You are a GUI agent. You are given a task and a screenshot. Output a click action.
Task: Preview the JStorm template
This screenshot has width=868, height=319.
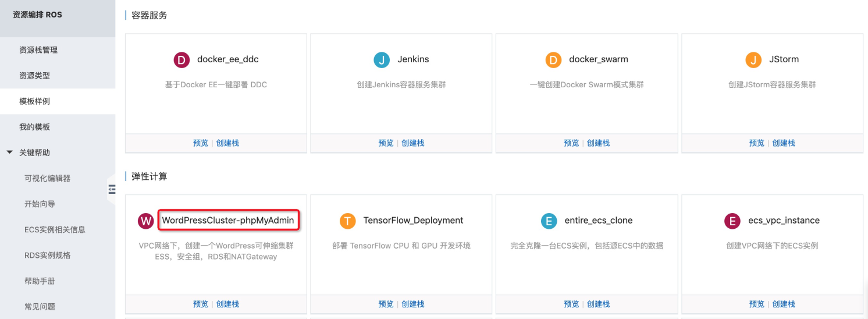pyautogui.click(x=757, y=143)
